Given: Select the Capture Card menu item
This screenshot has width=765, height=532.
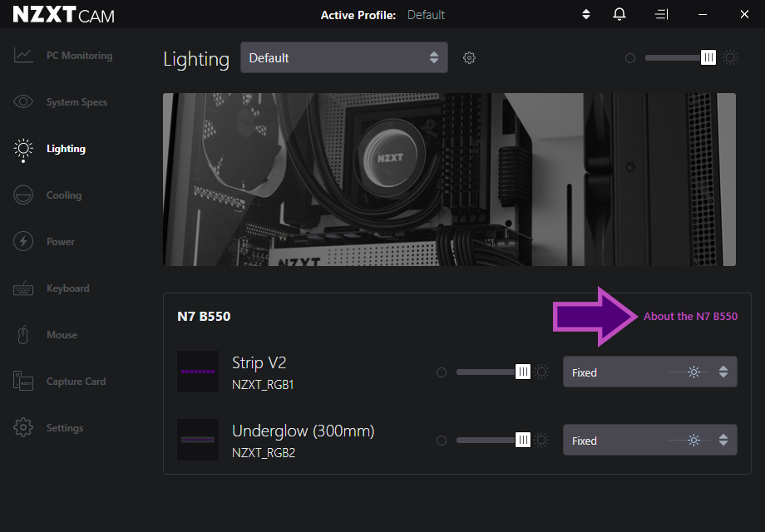Looking at the screenshot, I should pyautogui.click(x=76, y=382).
